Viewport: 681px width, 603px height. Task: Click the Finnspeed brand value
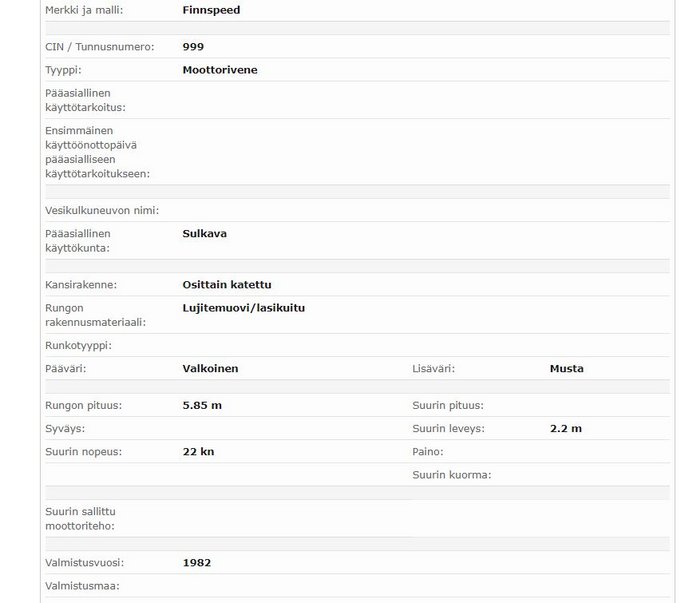(211, 10)
